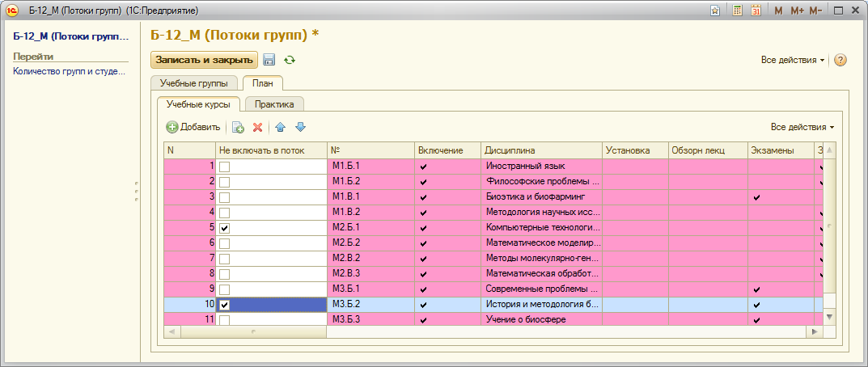The image size is (868, 367).
Task: Click the Установка column header
Action: pos(635,150)
